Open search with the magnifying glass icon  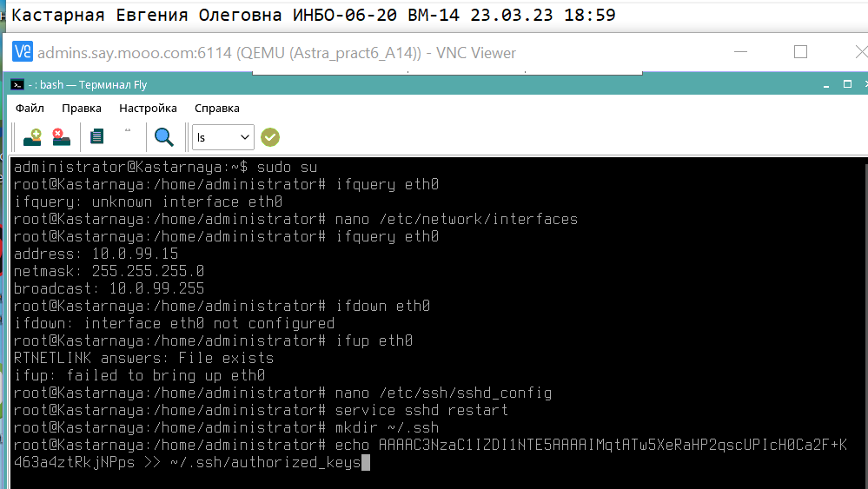(x=164, y=137)
